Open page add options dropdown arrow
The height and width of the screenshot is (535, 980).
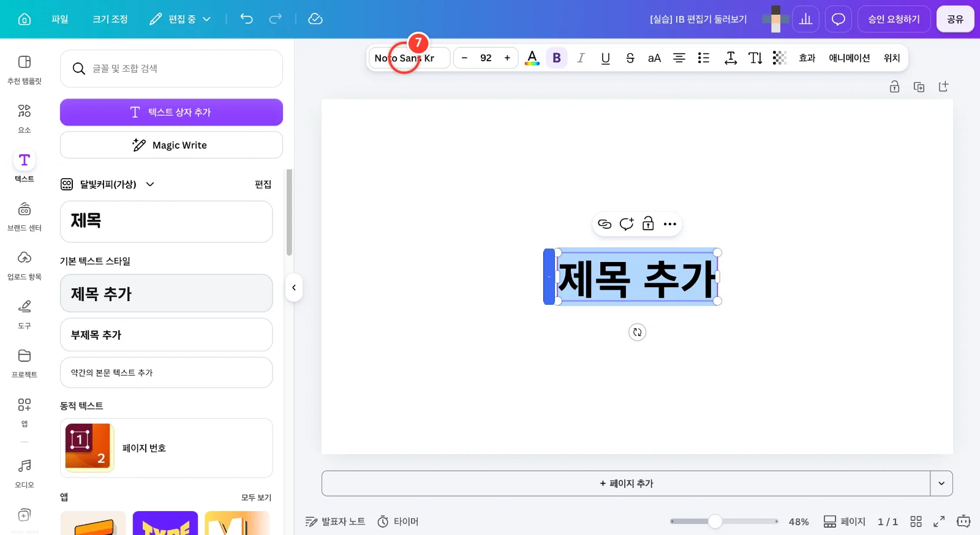pyautogui.click(x=941, y=484)
